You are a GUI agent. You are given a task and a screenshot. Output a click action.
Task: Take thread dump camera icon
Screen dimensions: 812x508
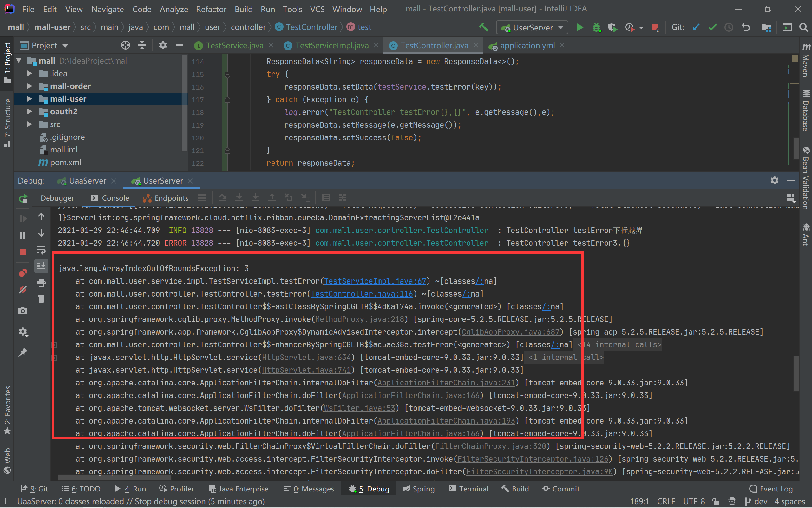(23, 311)
